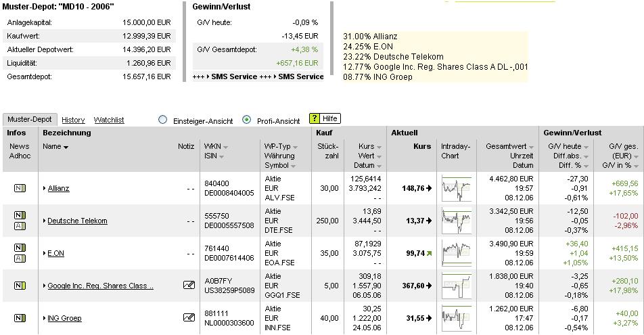
Task: Open note icon for ING Groep row
Action: 189,317
